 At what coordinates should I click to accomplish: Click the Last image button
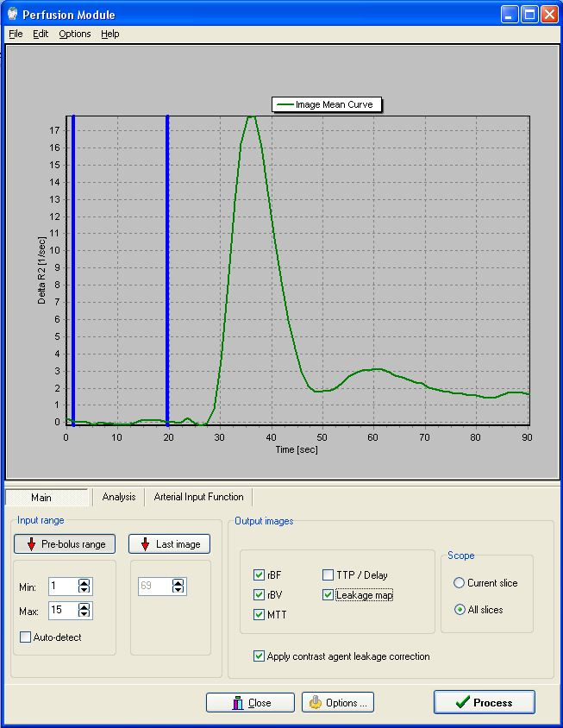point(169,543)
